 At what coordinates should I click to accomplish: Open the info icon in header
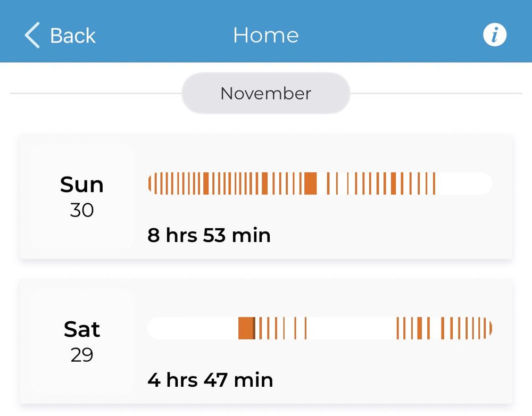(495, 35)
